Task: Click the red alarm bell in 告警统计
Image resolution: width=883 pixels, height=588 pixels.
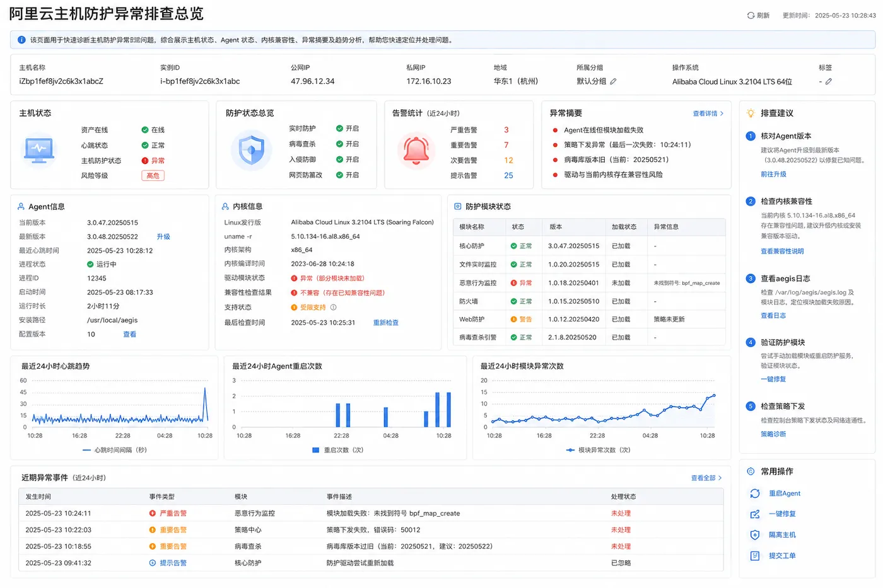Action: 416,150
